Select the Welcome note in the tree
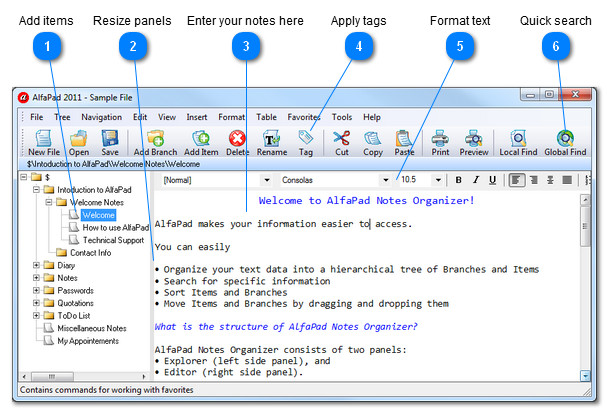610x416 pixels. click(98, 215)
